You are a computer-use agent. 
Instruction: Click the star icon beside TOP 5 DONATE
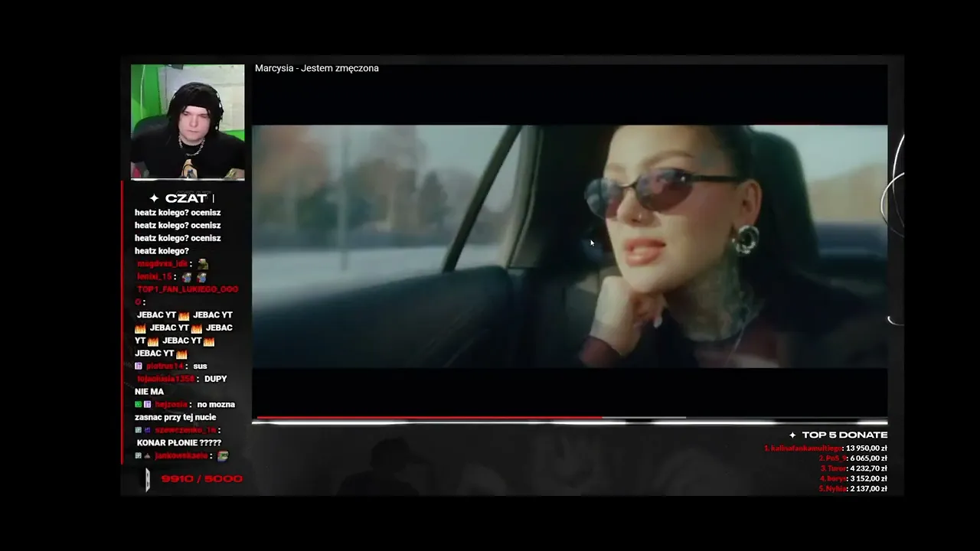(792, 435)
